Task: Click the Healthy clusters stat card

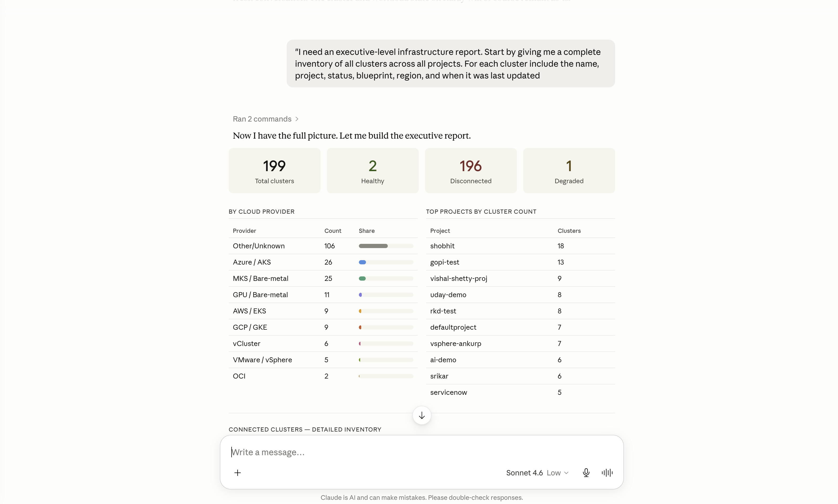Action: 372,170
